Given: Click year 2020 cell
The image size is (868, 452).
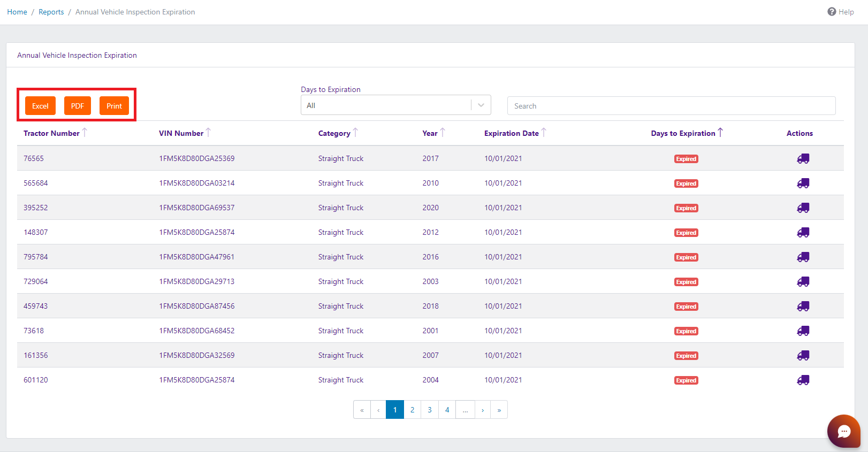Looking at the screenshot, I should coord(431,208).
